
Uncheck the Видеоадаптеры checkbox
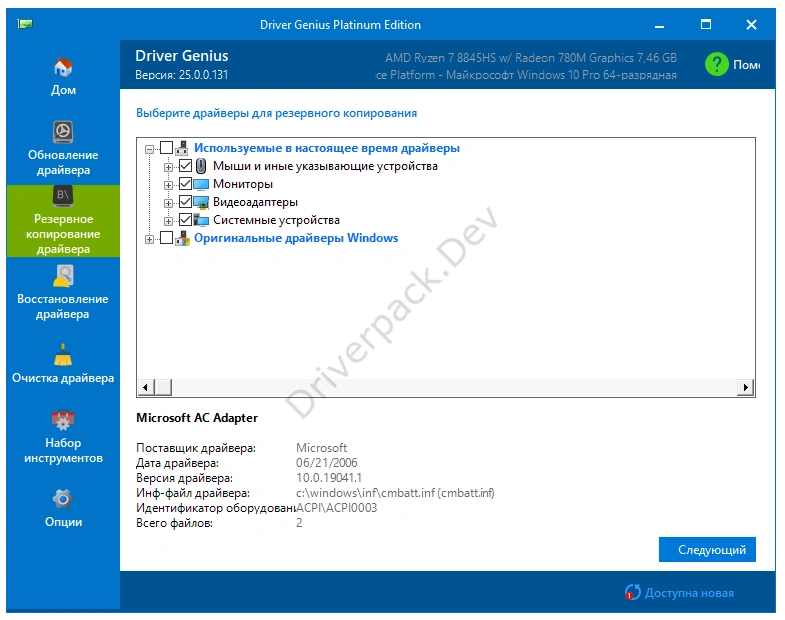coord(185,201)
